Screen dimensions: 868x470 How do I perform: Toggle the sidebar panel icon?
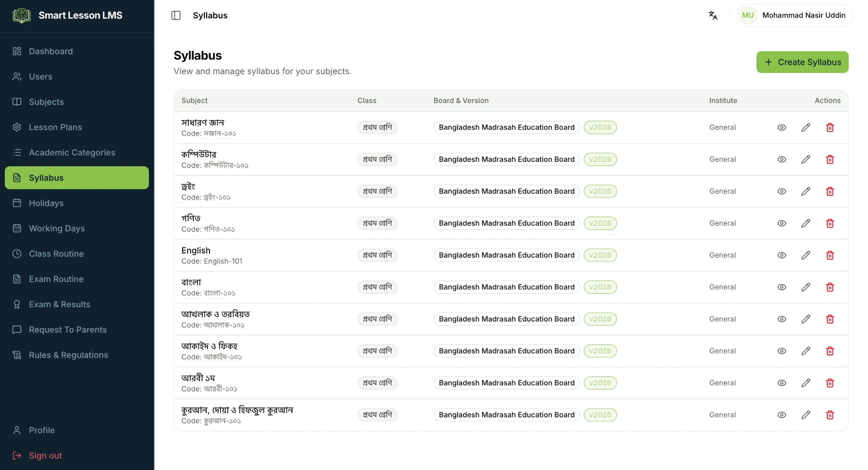[176, 16]
